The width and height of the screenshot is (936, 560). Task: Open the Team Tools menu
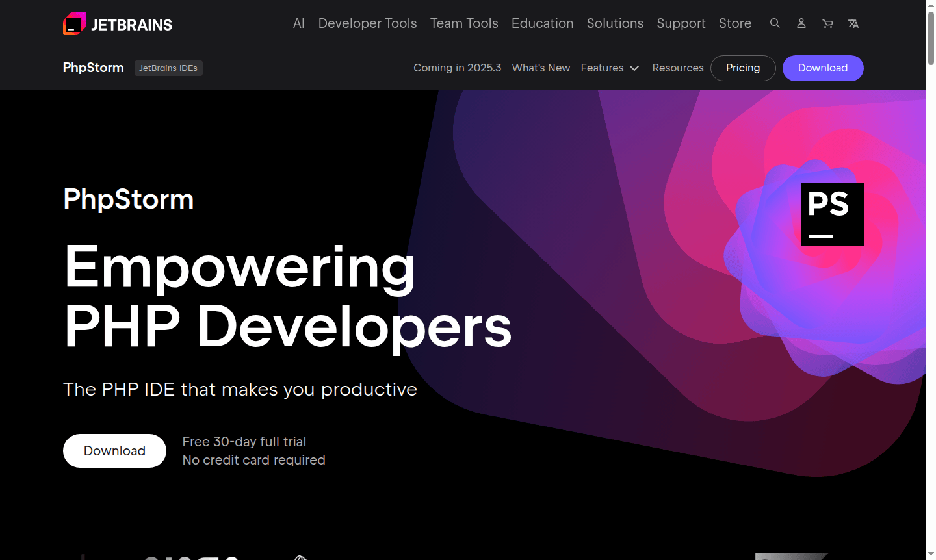464,23
